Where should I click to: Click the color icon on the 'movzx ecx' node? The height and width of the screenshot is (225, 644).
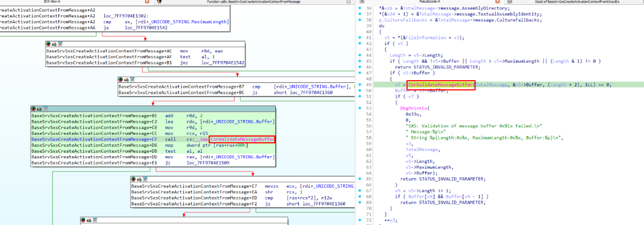pyautogui.click(x=133, y=179)
